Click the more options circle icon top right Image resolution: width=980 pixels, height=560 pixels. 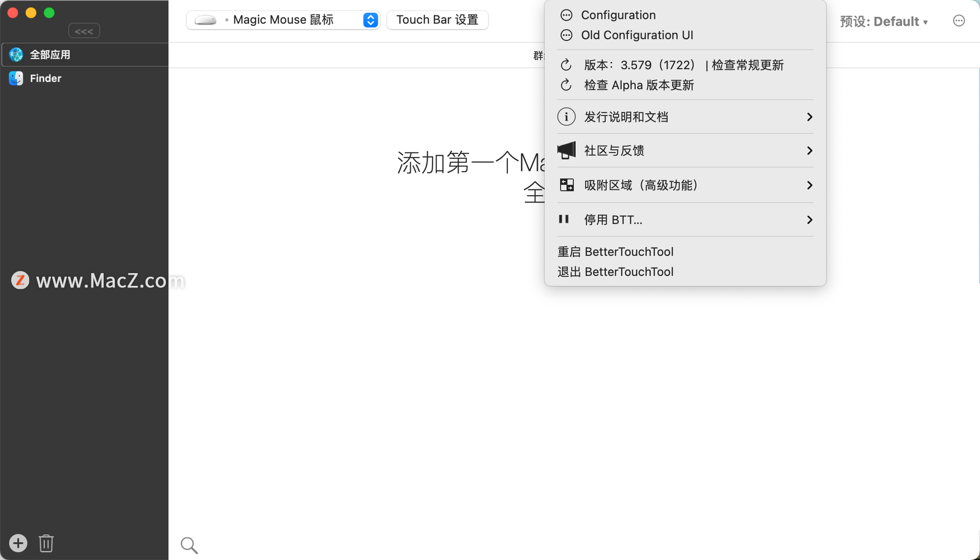click(x=959, y=20)
